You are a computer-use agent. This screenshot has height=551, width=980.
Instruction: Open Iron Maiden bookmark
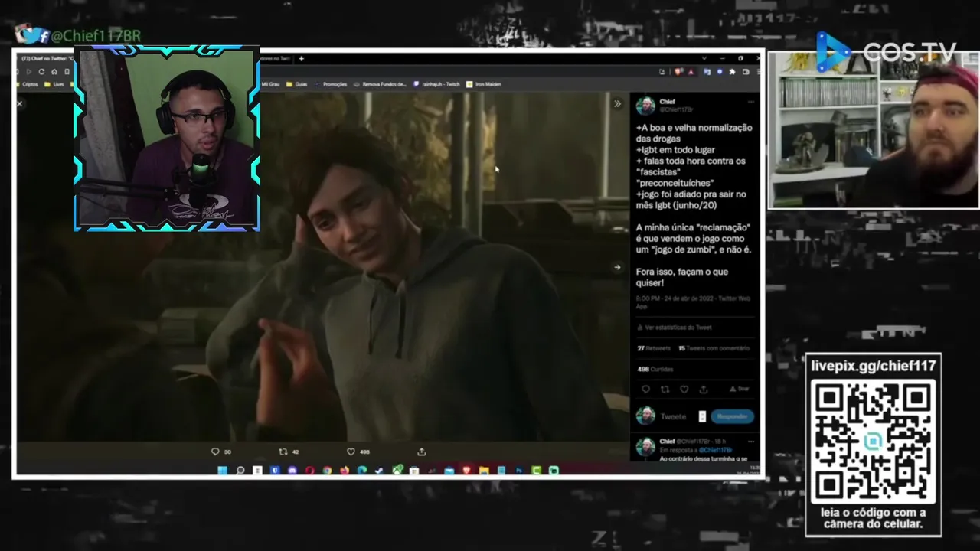click(x=483, y=84)
